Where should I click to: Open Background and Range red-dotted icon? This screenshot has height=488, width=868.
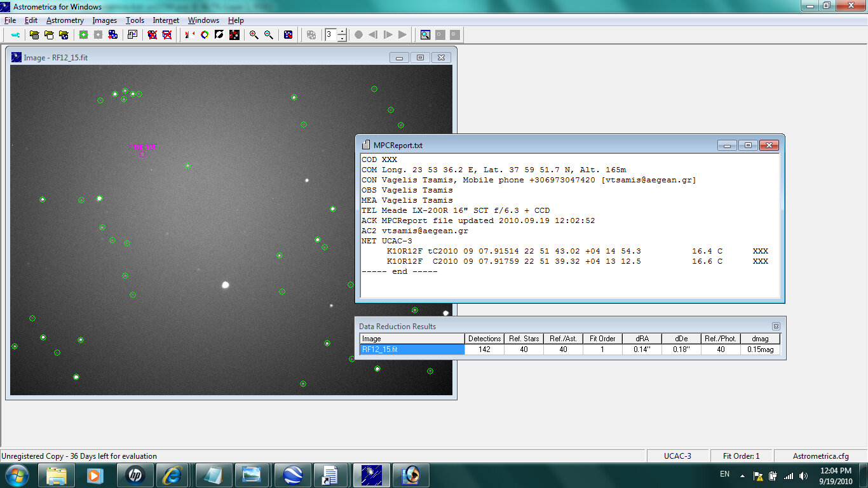[x=234, y=35]
